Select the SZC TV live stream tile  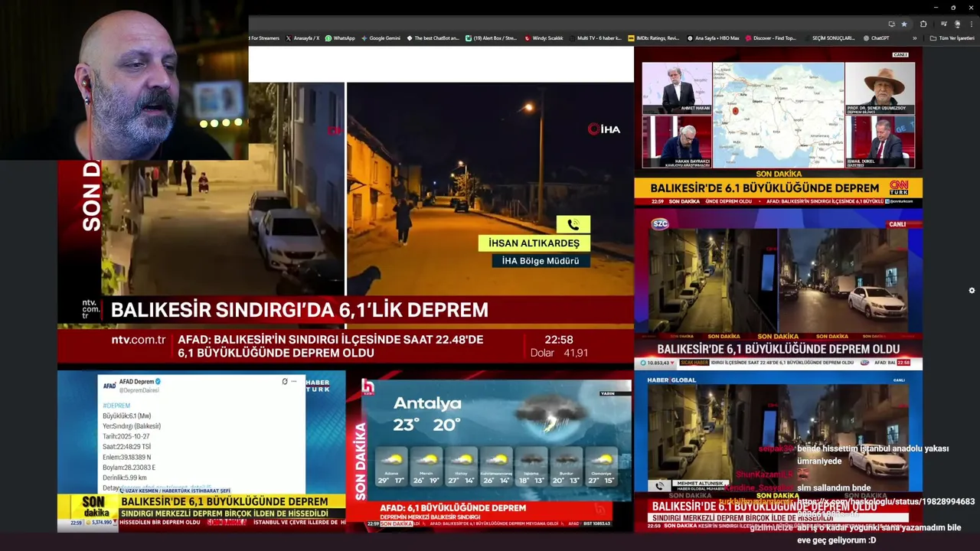pos(778,291)
